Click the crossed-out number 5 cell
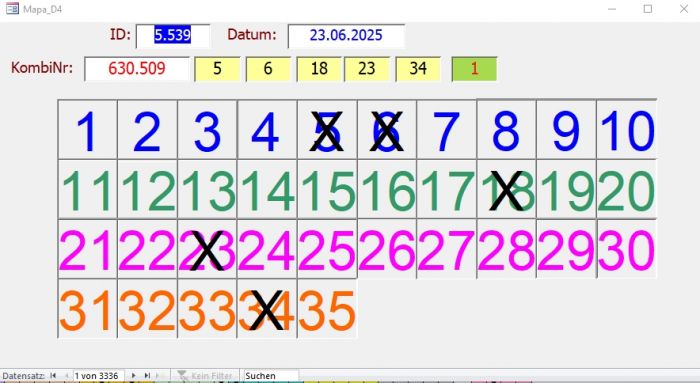The image size is (700, 383). tap(327, 130)
